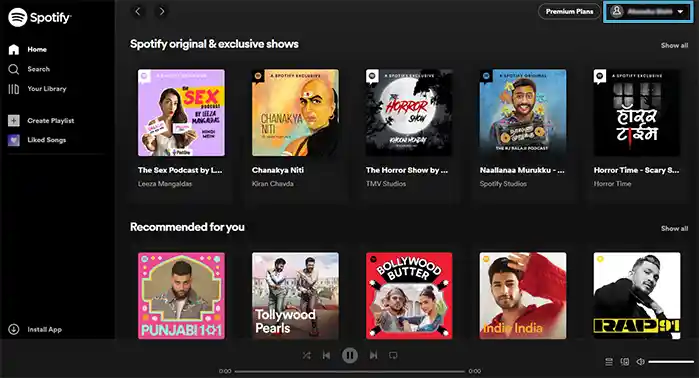Go back with the left arrow
Image resolution: width=699 pixels, height=378 pixels.
(138, 12)
